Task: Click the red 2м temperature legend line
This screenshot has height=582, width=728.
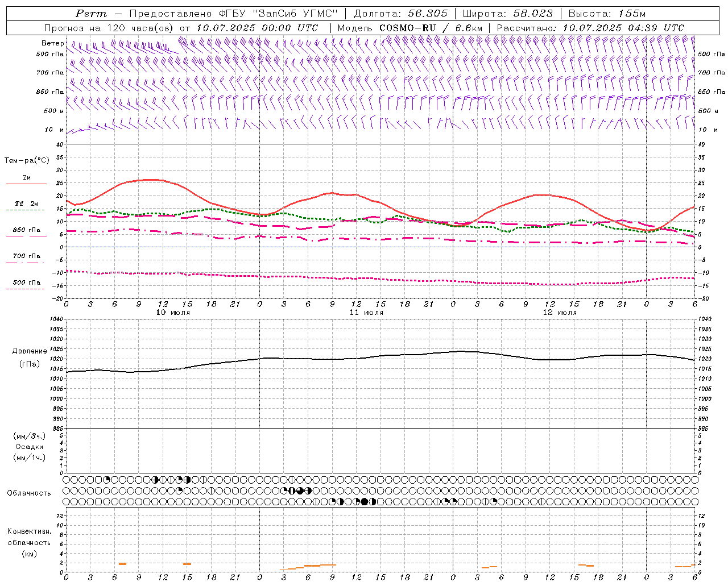Action: pyautogui.click(x=26, y=184)
